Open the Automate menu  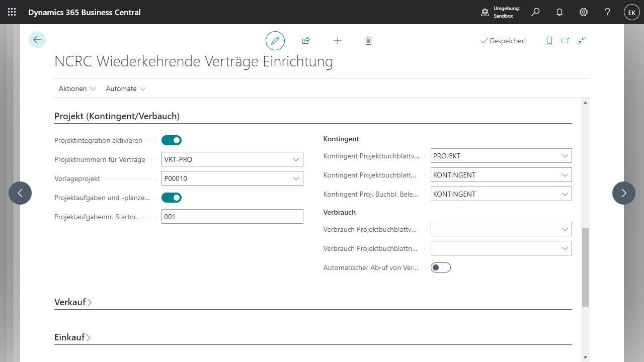coord(126,88)
